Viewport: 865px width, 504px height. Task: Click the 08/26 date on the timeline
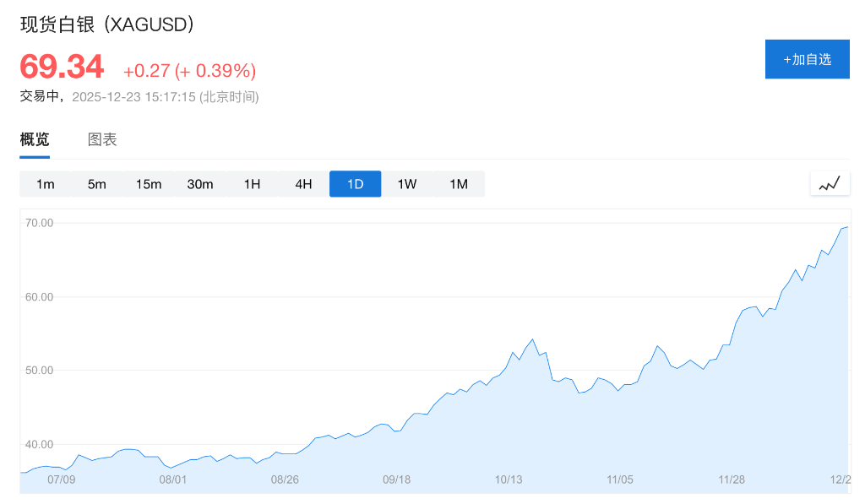(x=285, y=480)
